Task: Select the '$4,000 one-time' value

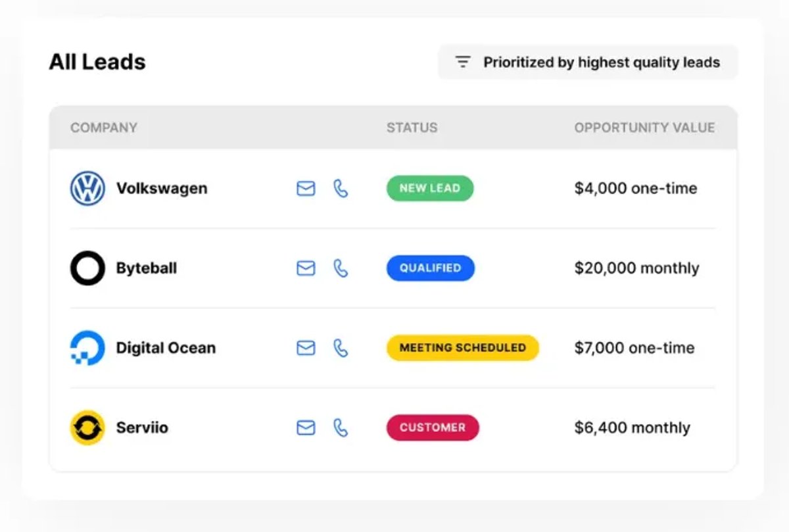Action: coord(636,189)
